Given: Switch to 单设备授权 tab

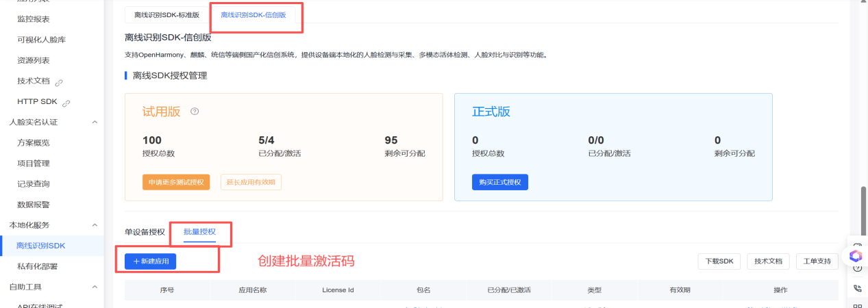Looking at the screenshot, I should 145,232.
